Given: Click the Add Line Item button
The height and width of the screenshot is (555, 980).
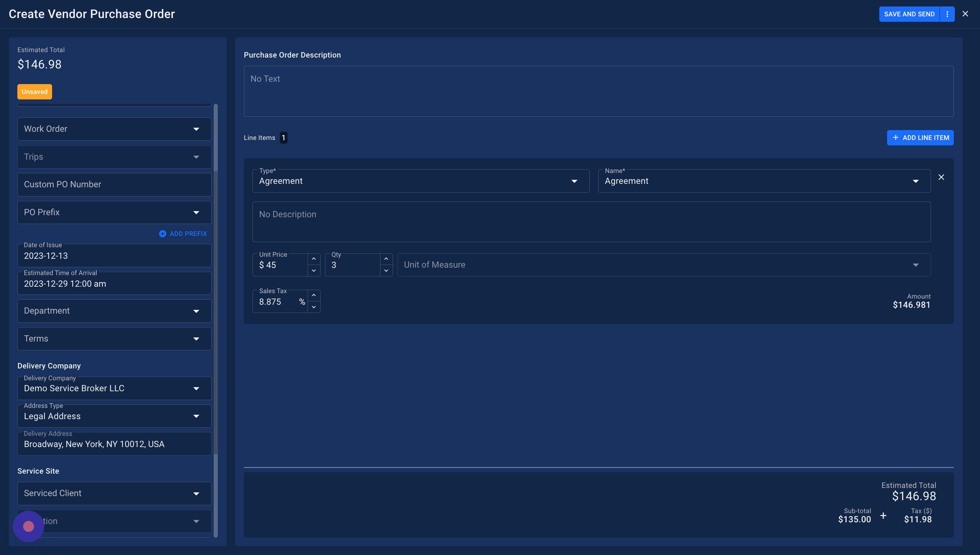Looking at the screenshot, I should pos(920,138).
